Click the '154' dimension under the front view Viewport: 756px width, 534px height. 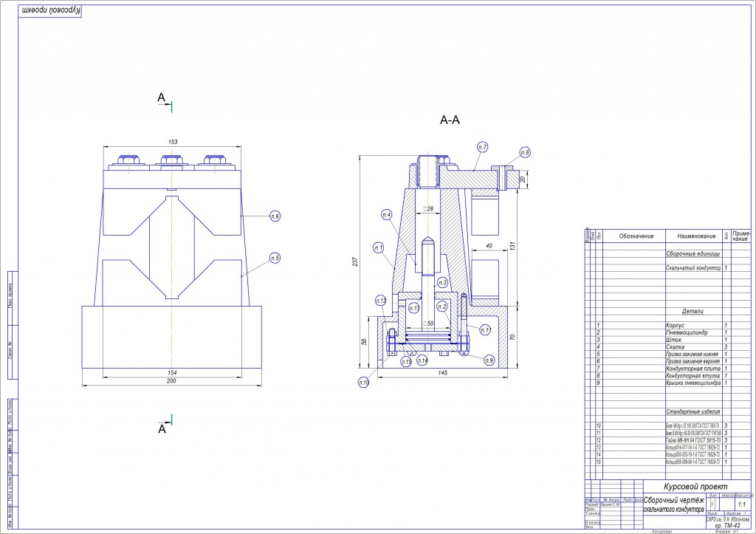tap(172, 372)
